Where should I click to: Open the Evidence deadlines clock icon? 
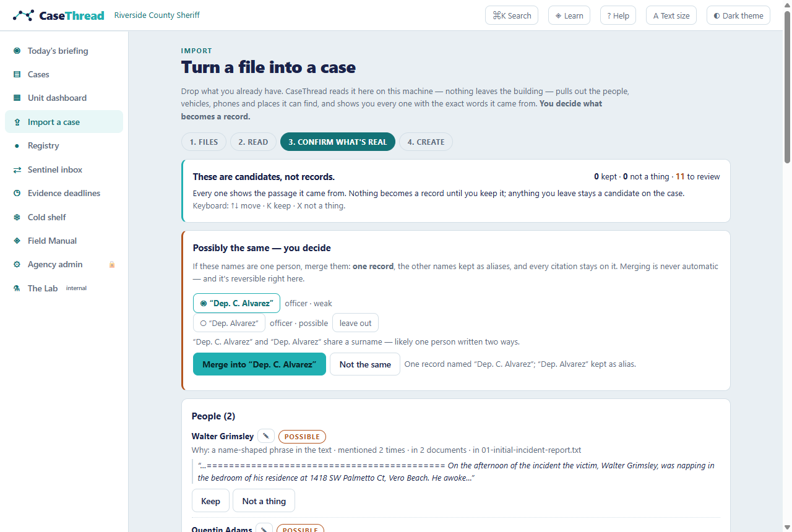(17, 193)
